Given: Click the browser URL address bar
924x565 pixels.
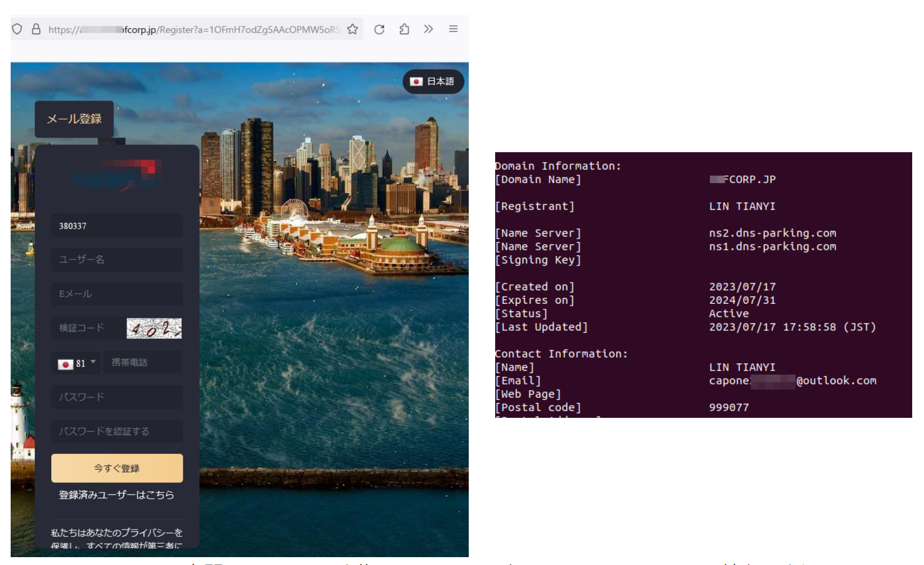Looking at the screenshot, I should tap(194, 30).
